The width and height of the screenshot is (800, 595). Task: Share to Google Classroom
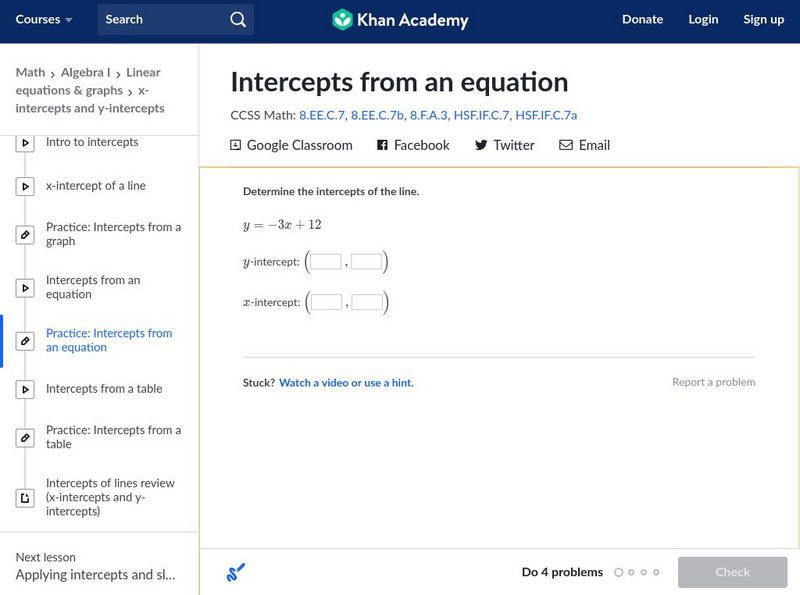[x=291, y=145]
